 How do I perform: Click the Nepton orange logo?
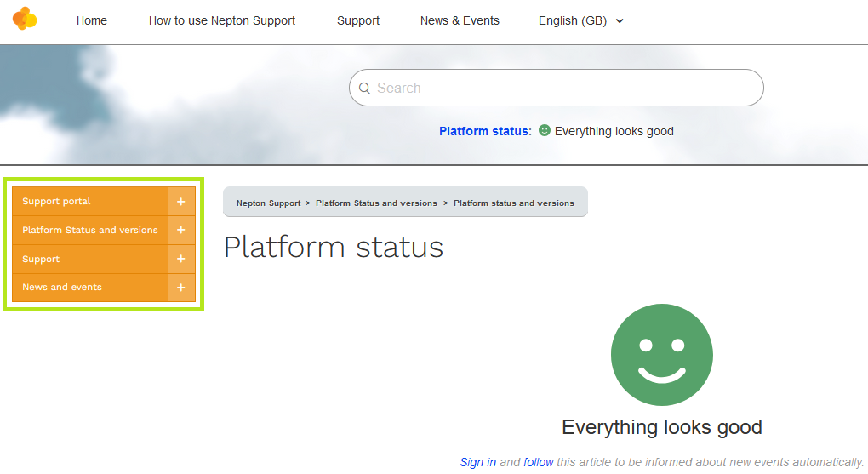tap(25, 19)
